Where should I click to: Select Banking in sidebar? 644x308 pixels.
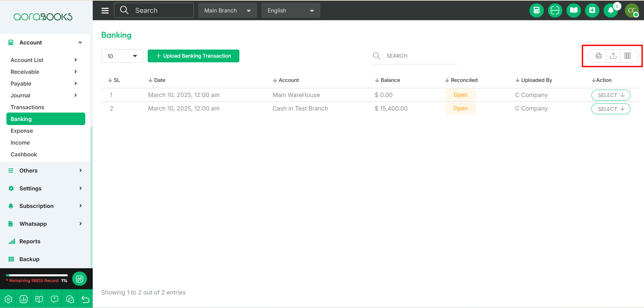pos(46,119)
